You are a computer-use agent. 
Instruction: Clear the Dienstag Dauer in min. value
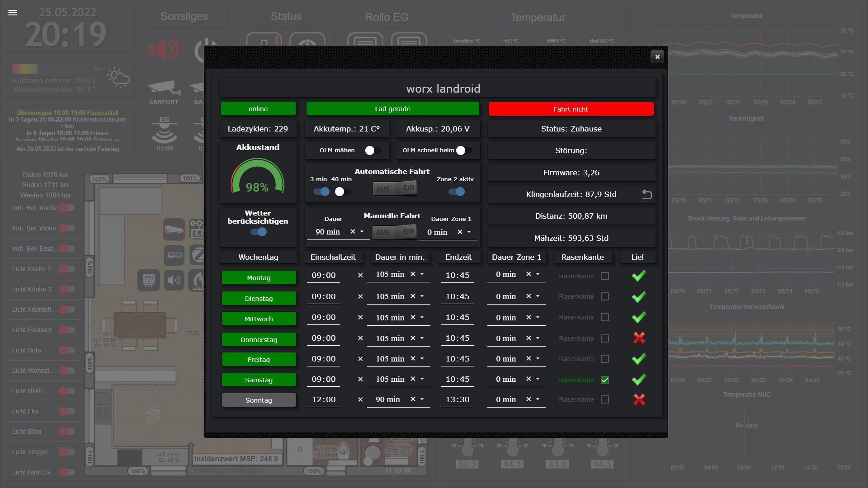(413, 296)
